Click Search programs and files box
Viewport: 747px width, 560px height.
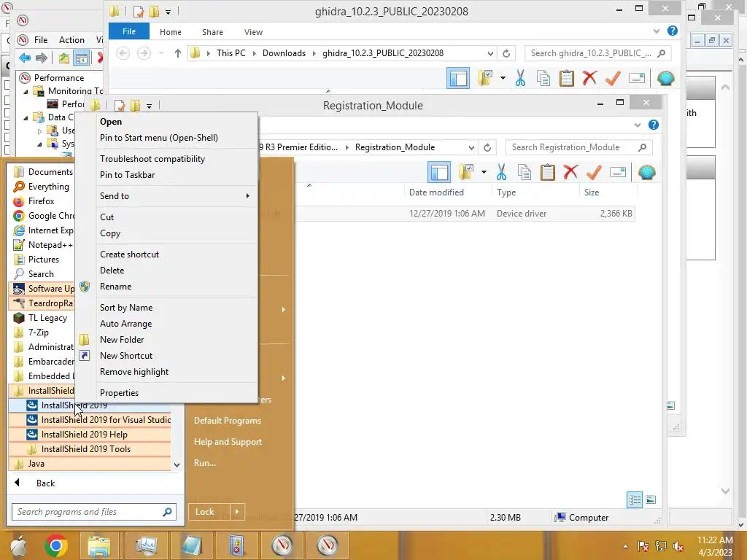(x=94, y=512)
